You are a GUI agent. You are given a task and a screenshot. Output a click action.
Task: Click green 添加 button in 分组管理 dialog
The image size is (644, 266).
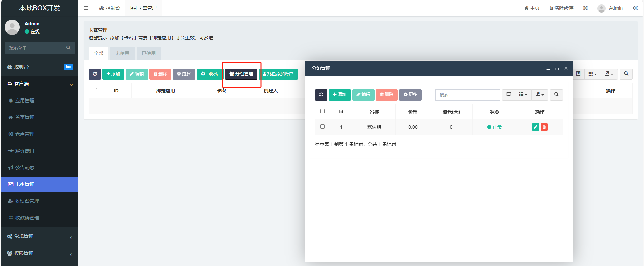point(339,95)
